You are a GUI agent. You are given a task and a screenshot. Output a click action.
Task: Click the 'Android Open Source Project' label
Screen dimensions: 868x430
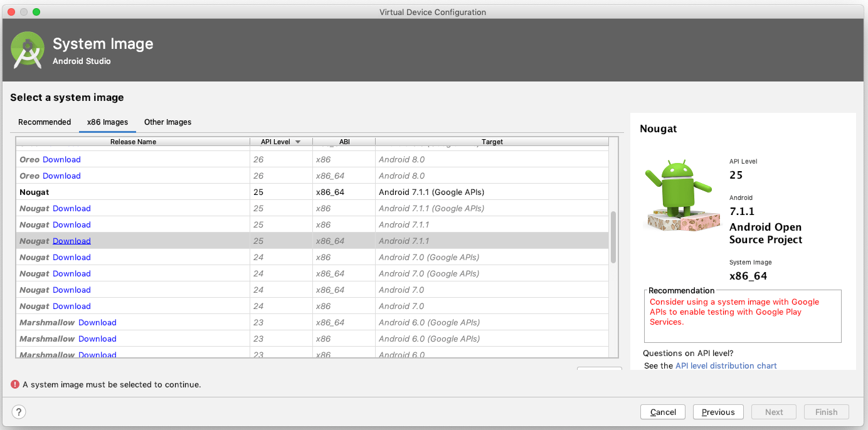pyautogui.click(x=765, y=233)
